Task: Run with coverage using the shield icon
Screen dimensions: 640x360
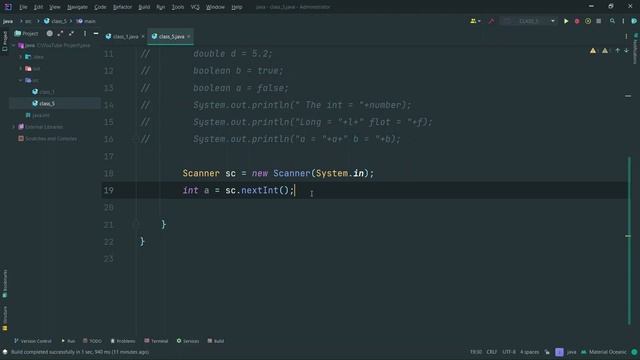Action: point(588,21)
